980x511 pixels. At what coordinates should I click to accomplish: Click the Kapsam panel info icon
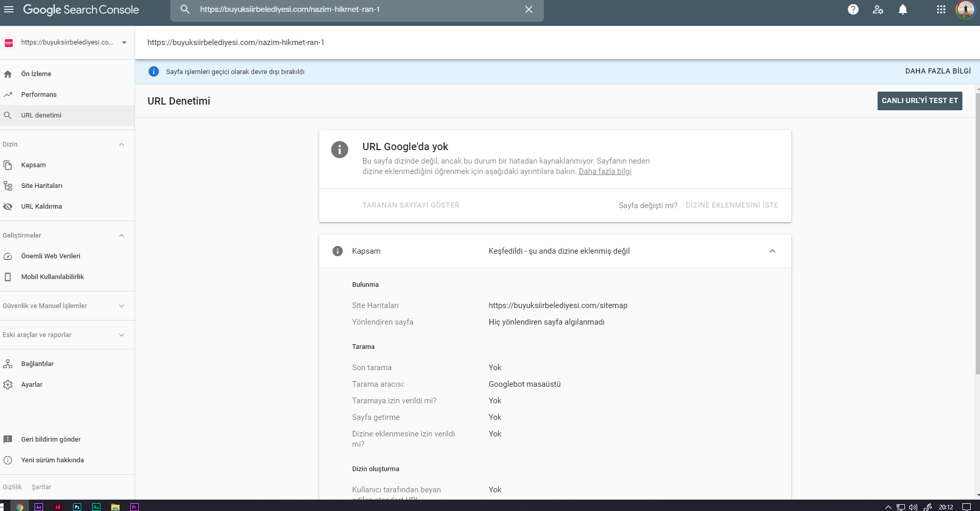coord(338,251)
